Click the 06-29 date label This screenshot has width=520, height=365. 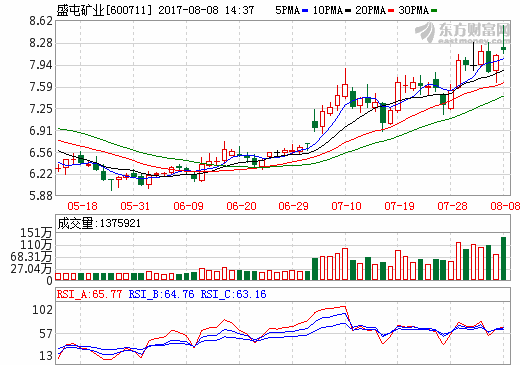point(294,206)
